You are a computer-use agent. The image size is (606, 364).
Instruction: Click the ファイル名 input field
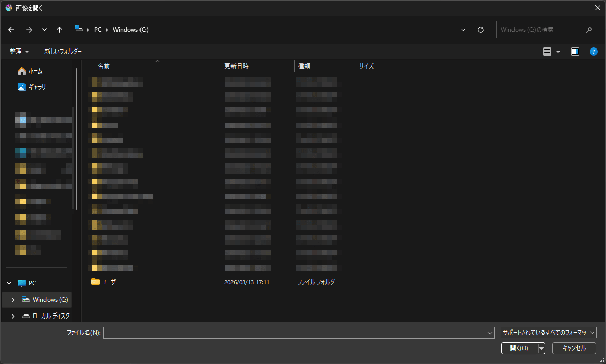point(295,333)
